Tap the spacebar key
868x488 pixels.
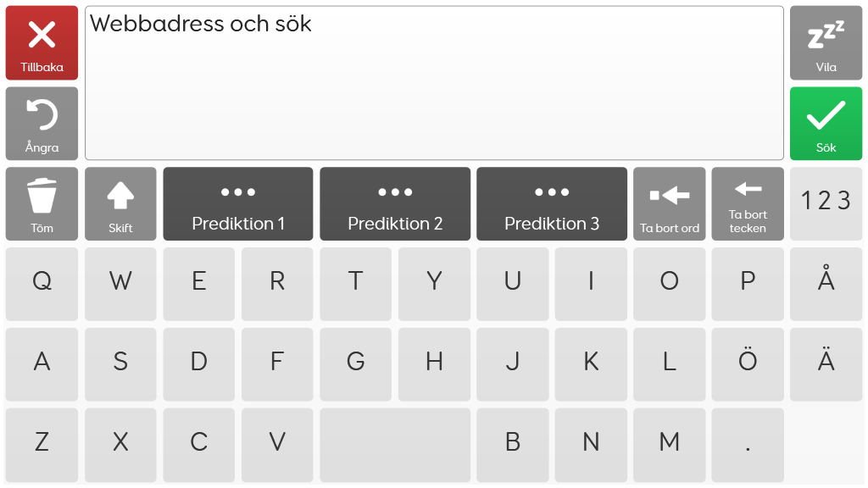395,445
